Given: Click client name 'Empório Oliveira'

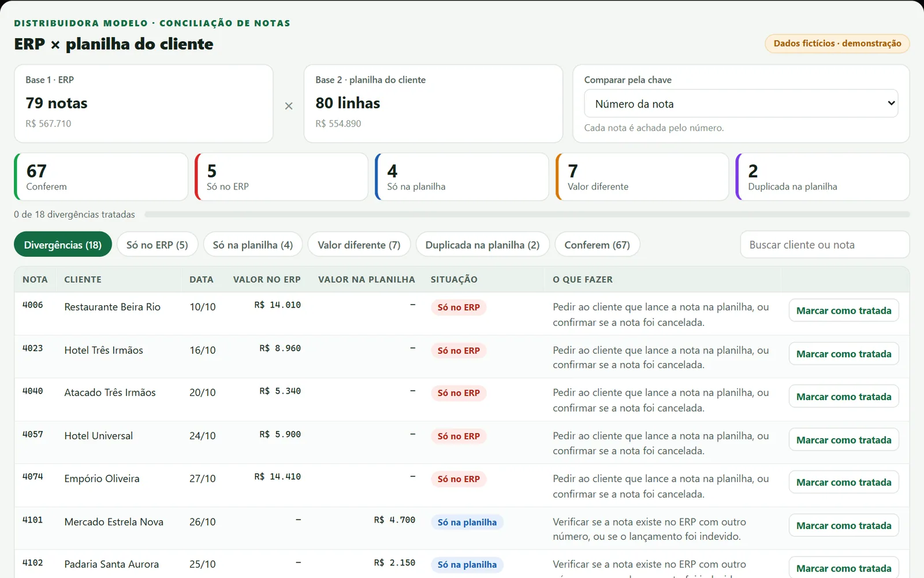Looking at the screenshot, I should click(102, 479).
